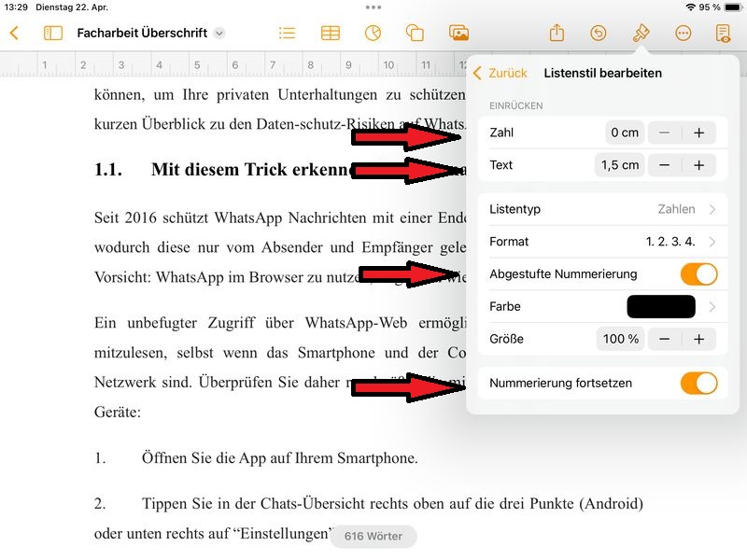This screenshot has height=560, width=747.
Task: Increase the Zahl indent with plus
Action: click(x=698, y=133)
